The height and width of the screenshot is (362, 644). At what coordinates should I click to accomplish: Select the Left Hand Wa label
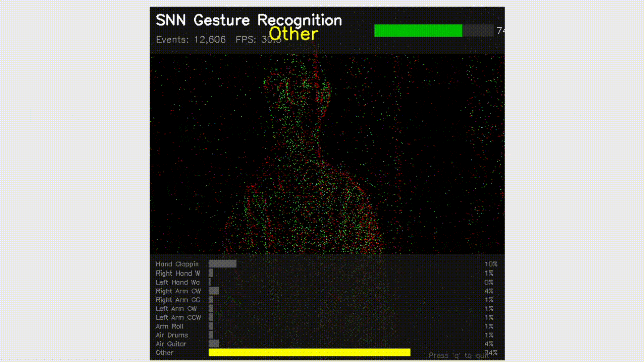point(177,282)
